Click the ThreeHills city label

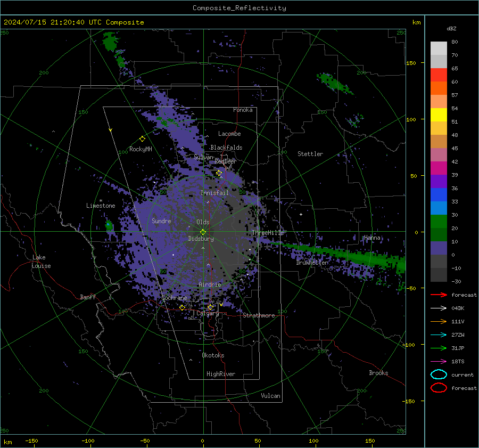click(x=268, y=233)
